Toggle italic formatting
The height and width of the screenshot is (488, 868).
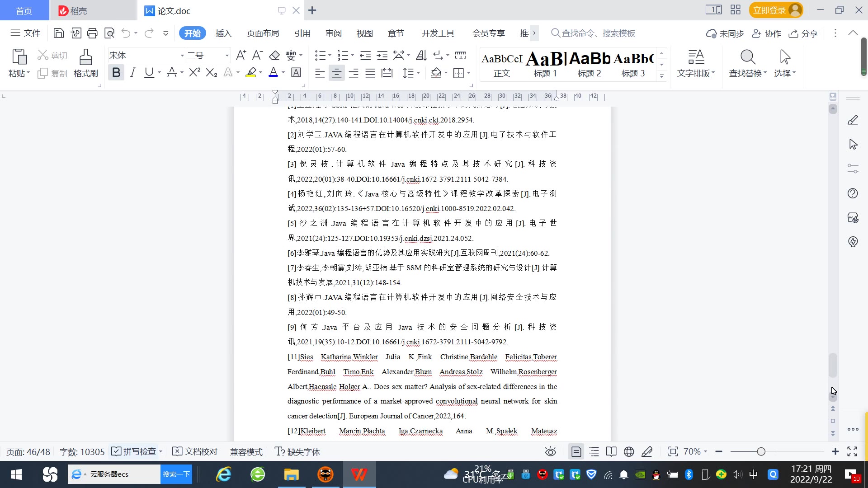click(x=132, y=73)
